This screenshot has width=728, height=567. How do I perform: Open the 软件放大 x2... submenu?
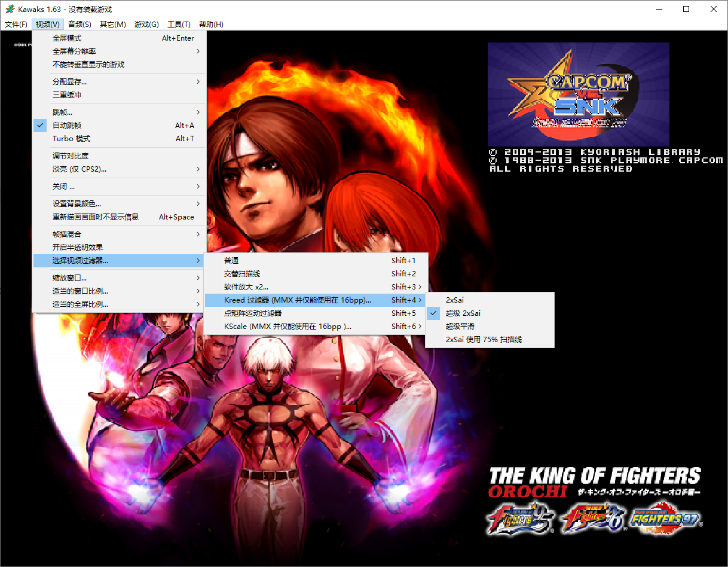pos(317,287)
